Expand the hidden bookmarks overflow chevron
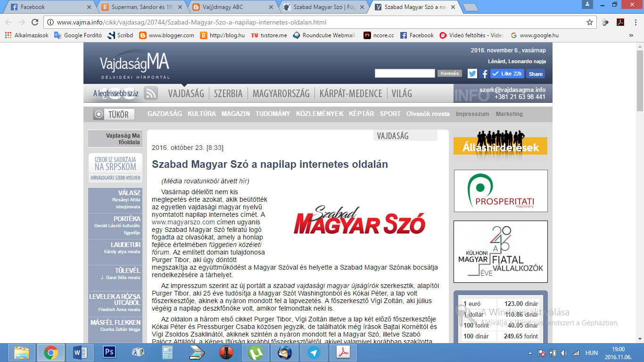The height and width of the screenshot is (362, 644). point(631,35)
